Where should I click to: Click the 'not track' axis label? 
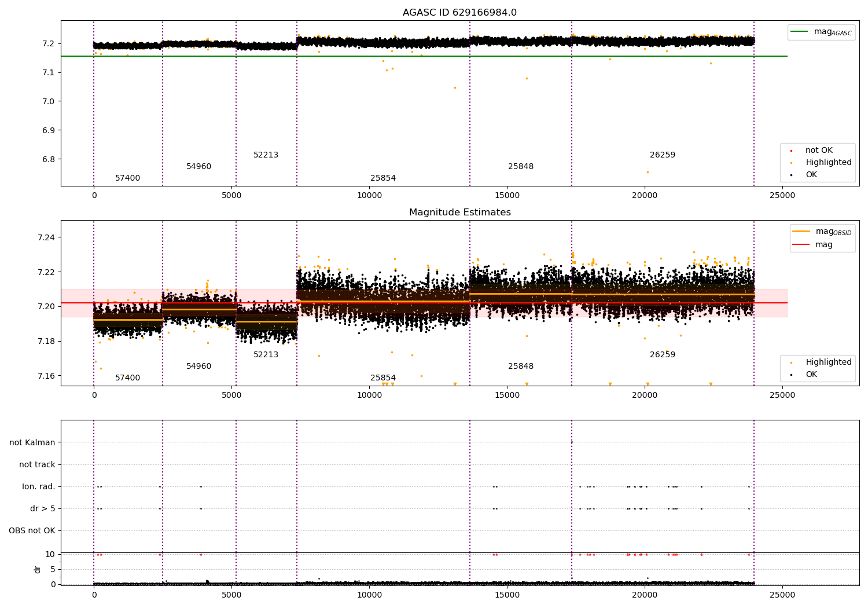click(x=37, y=464)
